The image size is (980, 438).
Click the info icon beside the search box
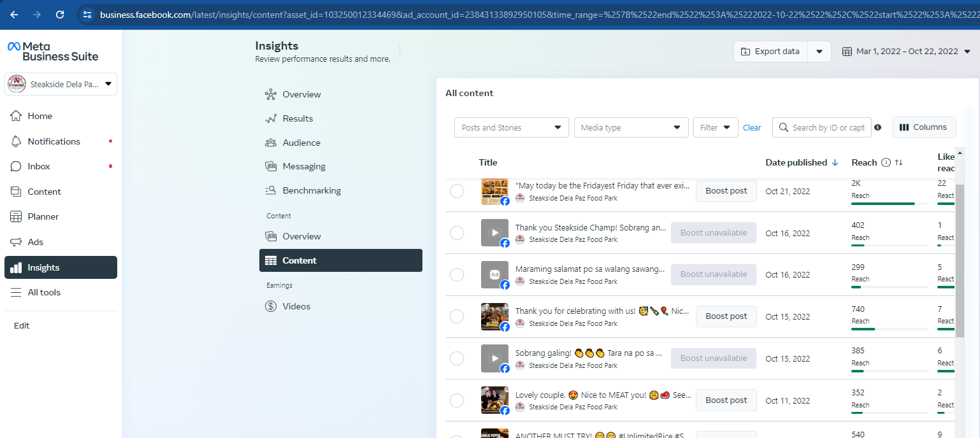pos(877,127)
